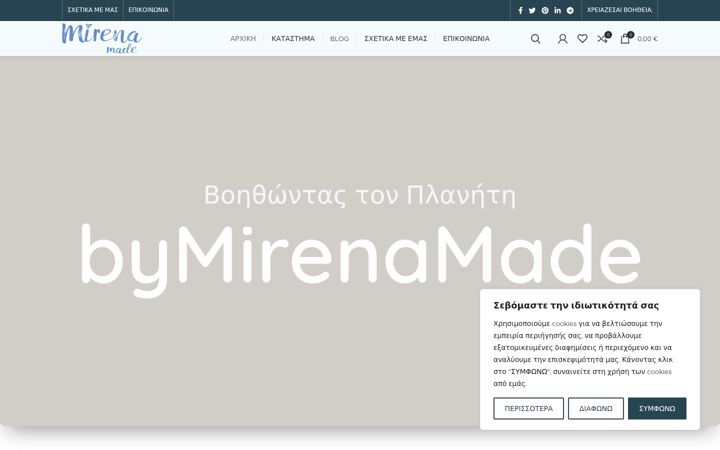The height and width of the screenshot is (450, 720).
Task: Go to ΑΡΧΙΚΗ in main navigation
Action: 243,39
